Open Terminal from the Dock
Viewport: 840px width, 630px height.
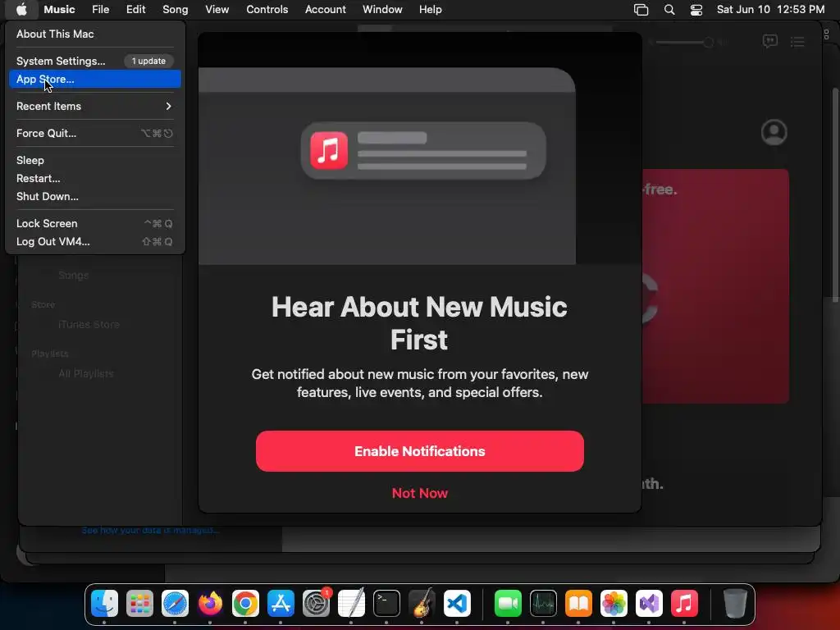387,603
